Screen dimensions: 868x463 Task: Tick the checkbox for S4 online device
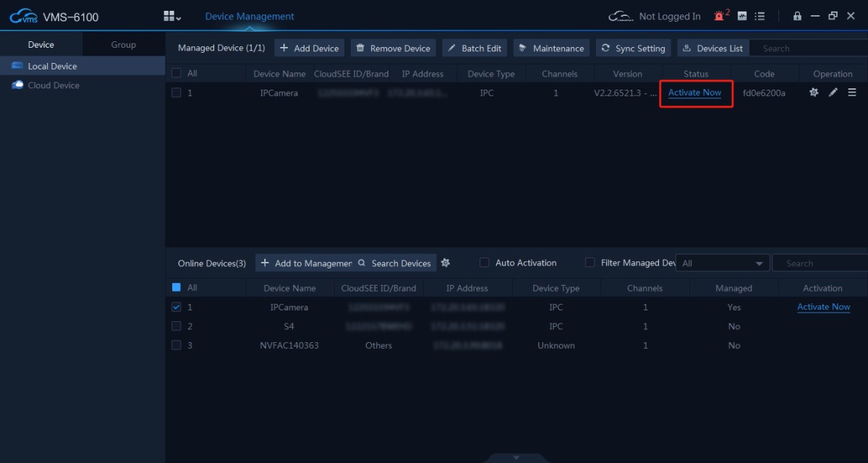click(176, 326)
